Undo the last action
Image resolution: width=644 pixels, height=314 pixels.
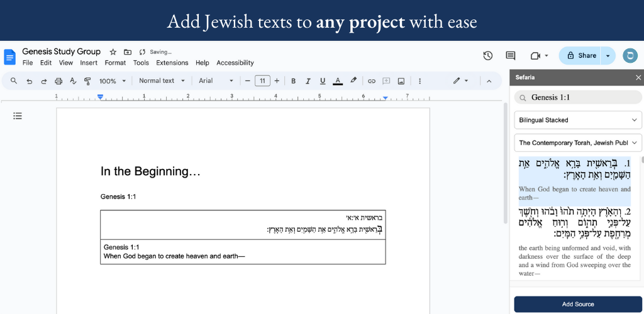pyautogui.click(x=29, y=81)
